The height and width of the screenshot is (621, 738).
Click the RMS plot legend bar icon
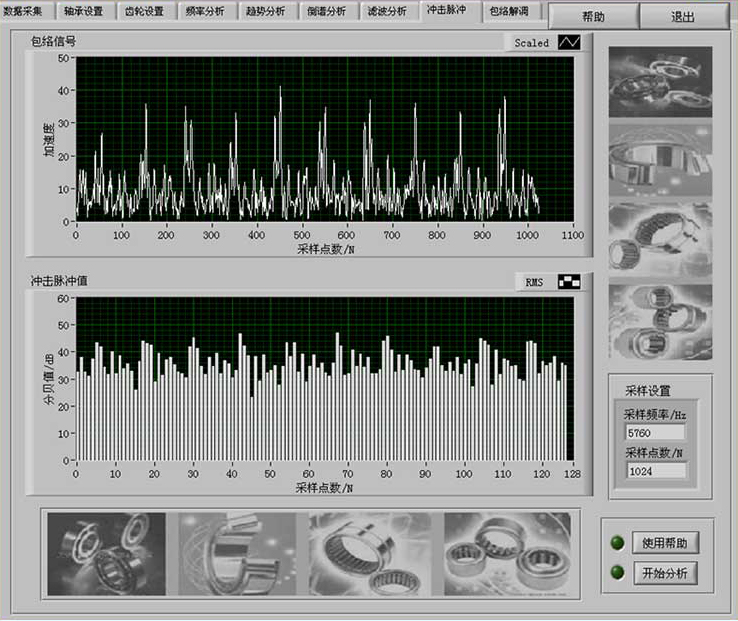569,282
